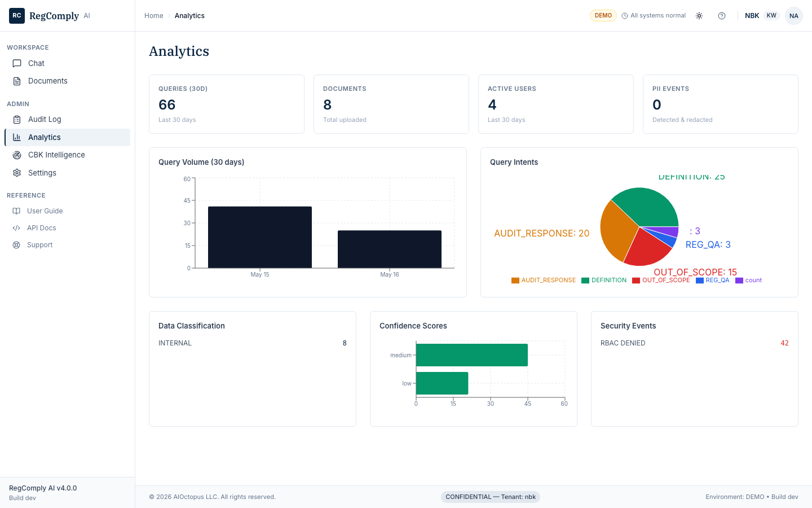Click the DEMO badge
812x508 pixels.
(603, 16)
